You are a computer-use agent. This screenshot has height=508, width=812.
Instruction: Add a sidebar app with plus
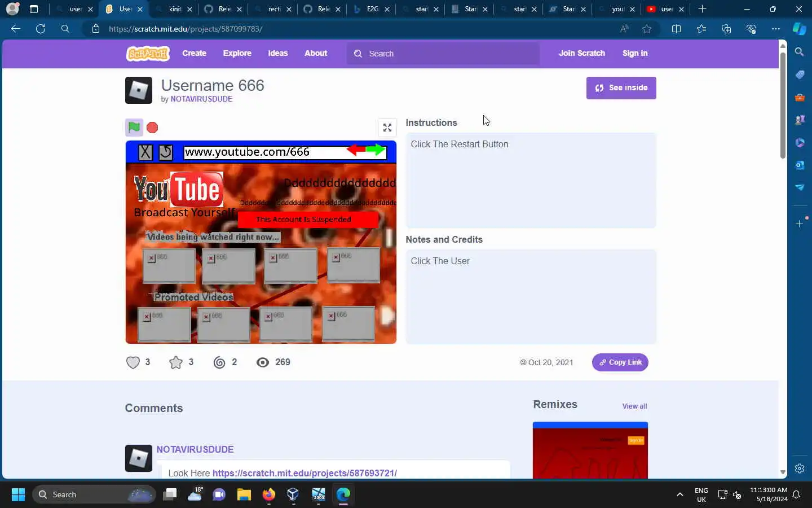tap(800, 224)
